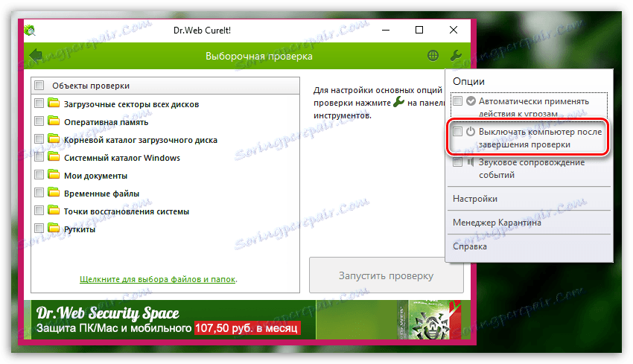Click the Объекты проверки header label
This screenshot has height=364, width=633.
(x=91, y=86)
